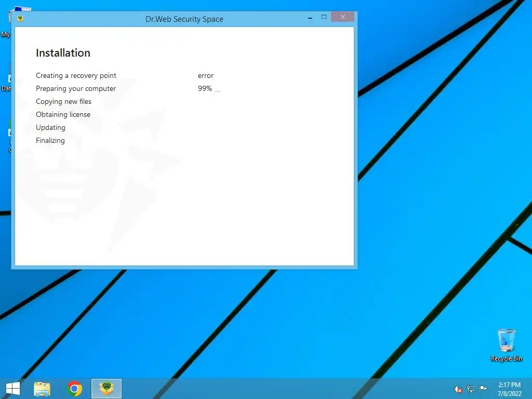
Task: Select the 'Obtaining license' step
Action: [63, 115]
